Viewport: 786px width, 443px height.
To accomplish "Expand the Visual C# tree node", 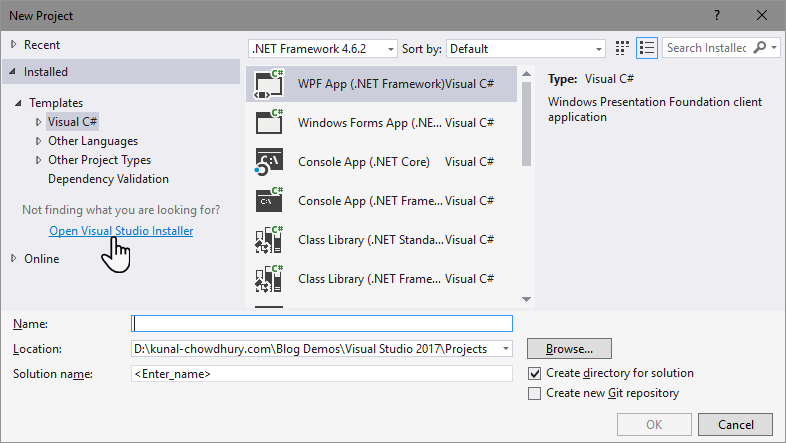I will [x=38, y=122].
